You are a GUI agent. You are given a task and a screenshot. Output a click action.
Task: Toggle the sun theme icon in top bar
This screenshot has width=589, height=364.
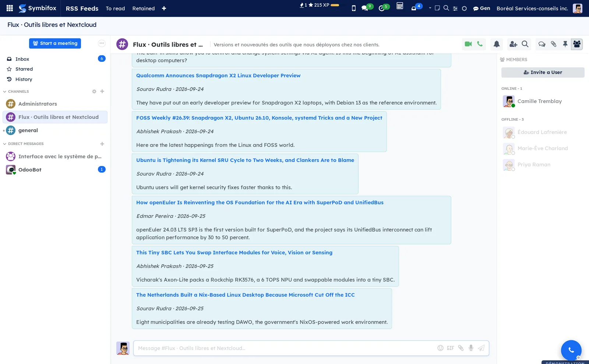pos(465,8)
